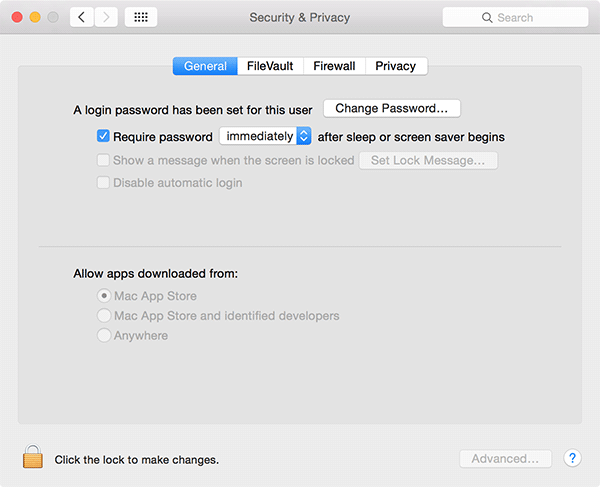Click the search magnifier icon

pyautogui.click(x=487, y=18)
